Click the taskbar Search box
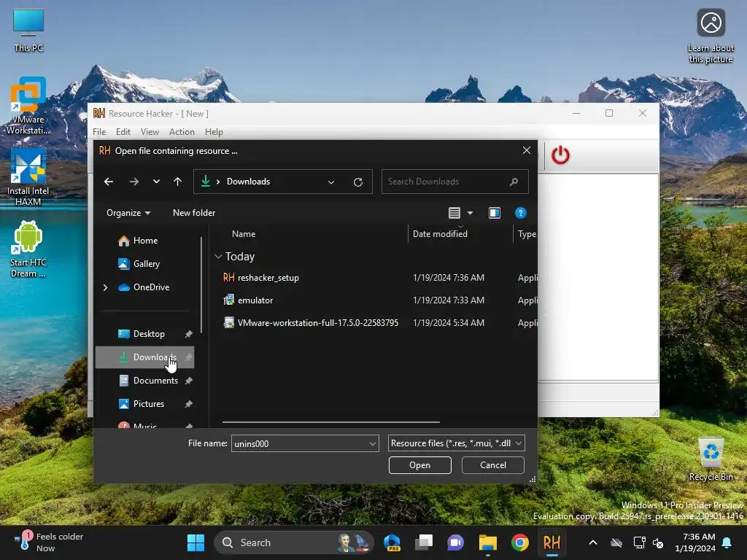This screenshot has width=747, height=560. tap(294, 542)
